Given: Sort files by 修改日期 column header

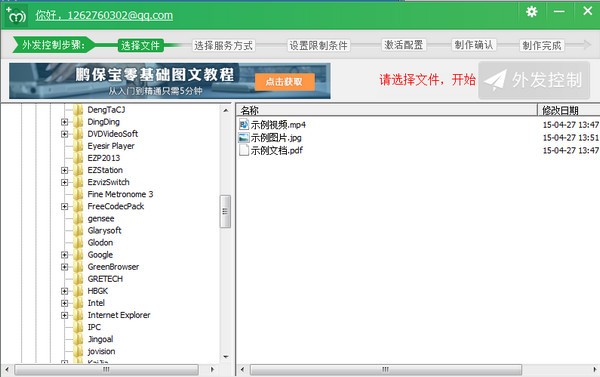Looking at the screenshot, I should (x=569, y=110).
